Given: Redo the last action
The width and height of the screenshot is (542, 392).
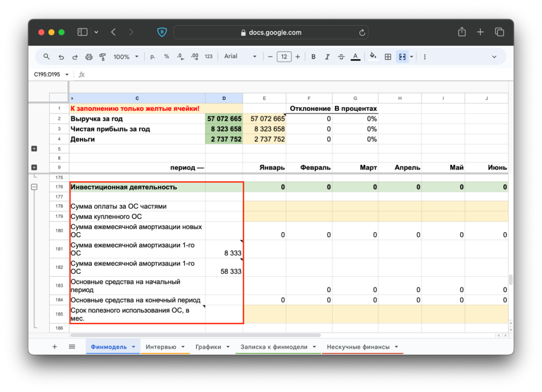Looking at the screenshot, I should 75,56.
